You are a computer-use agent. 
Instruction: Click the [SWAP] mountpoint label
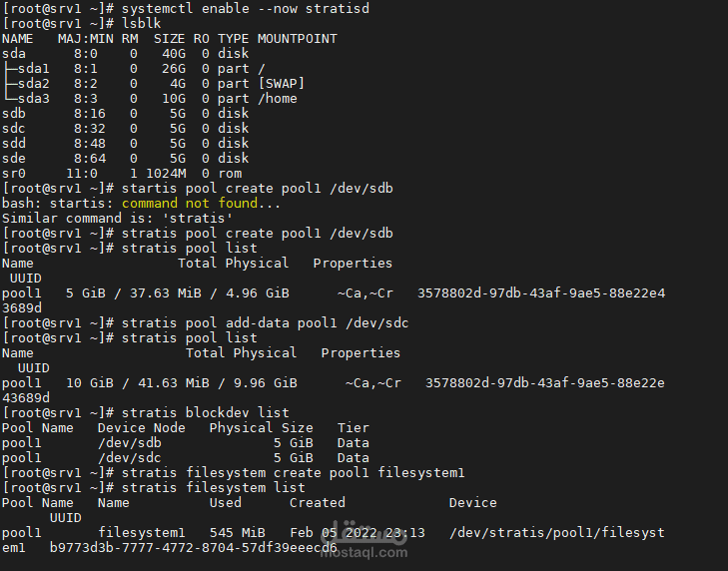[x=281, y=83]
